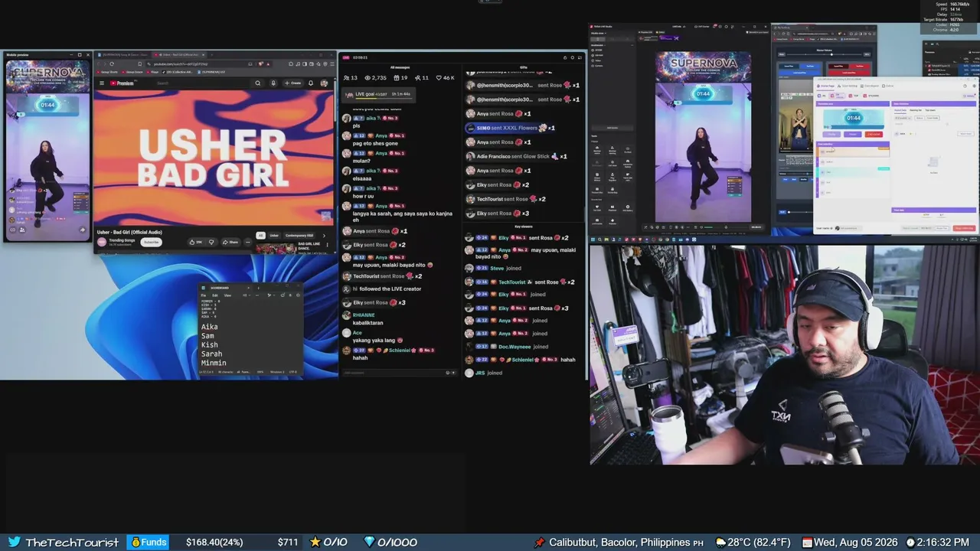Screen dimensions: 980x551
Task: Click the RHIANNE username in chat
Action: (364, 315)
